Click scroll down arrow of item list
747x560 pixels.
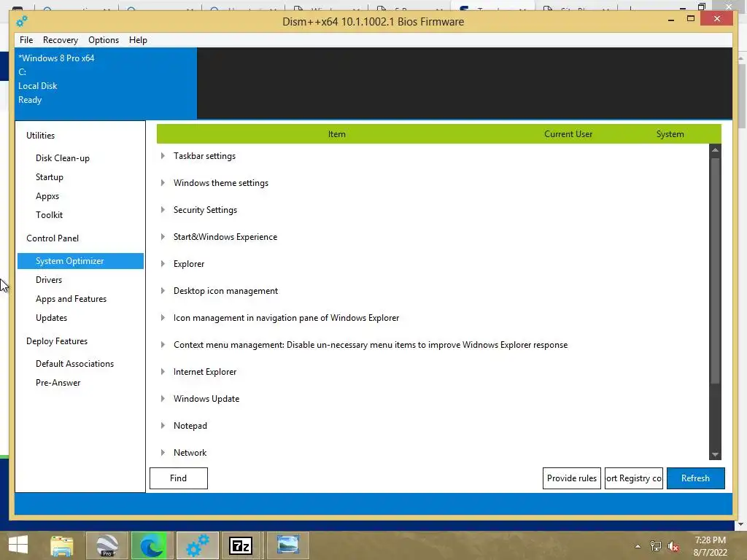[x=715, y=455]
